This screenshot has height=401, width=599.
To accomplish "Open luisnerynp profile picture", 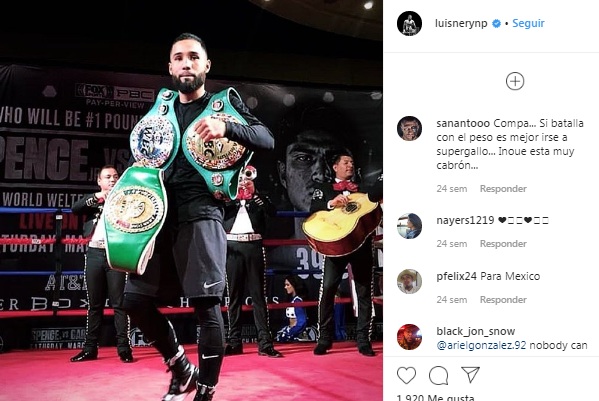I will tap(410, 23).
